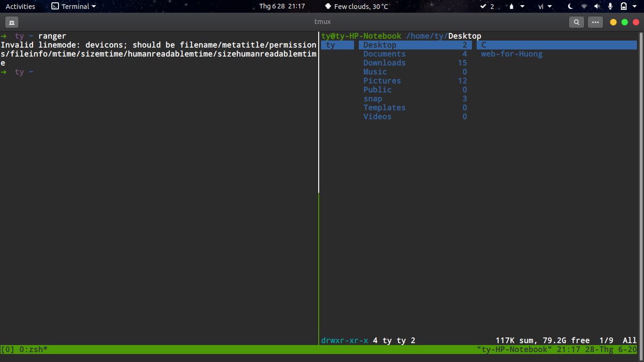This screenshot has width=644, height=362.
Task: Click the Wi-Fi status icon
Action: pos(584,6)
